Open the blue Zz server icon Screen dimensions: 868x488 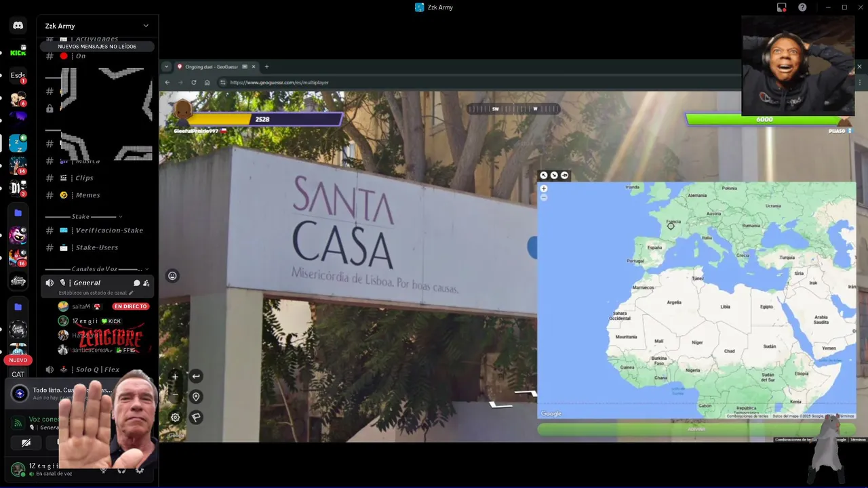pyautogui.click(x=18, y=143)
